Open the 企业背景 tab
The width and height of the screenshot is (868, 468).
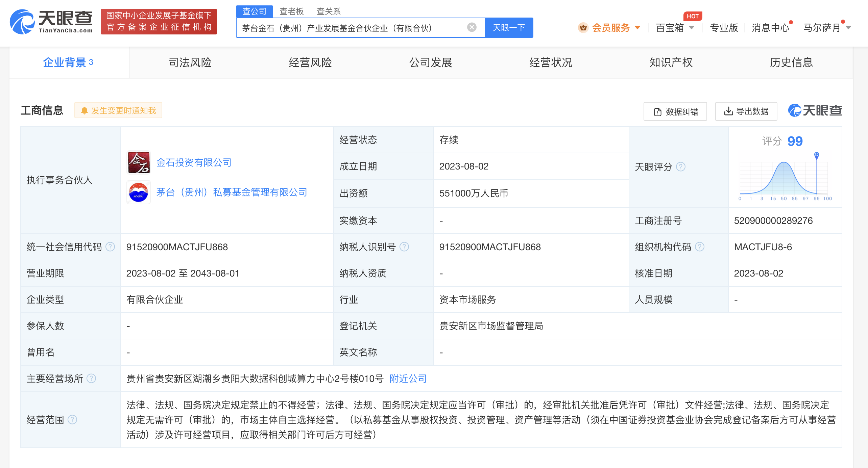click(69, 62)
